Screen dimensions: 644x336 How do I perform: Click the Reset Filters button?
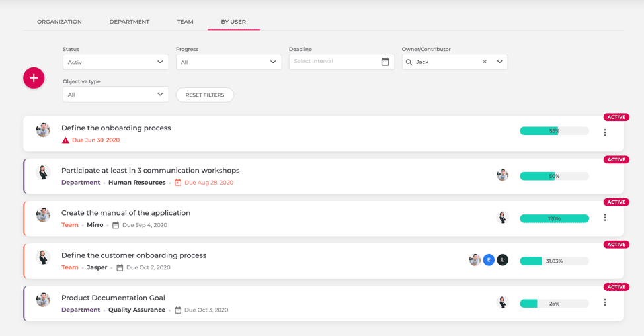205,95
